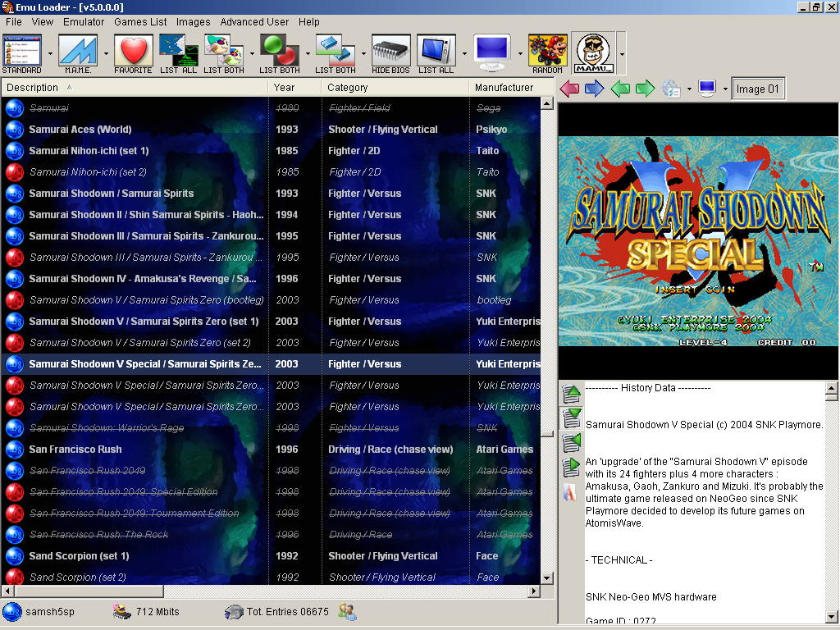
Task: Click History Data scrollbar down arrow
Action: tap(832, 617)
